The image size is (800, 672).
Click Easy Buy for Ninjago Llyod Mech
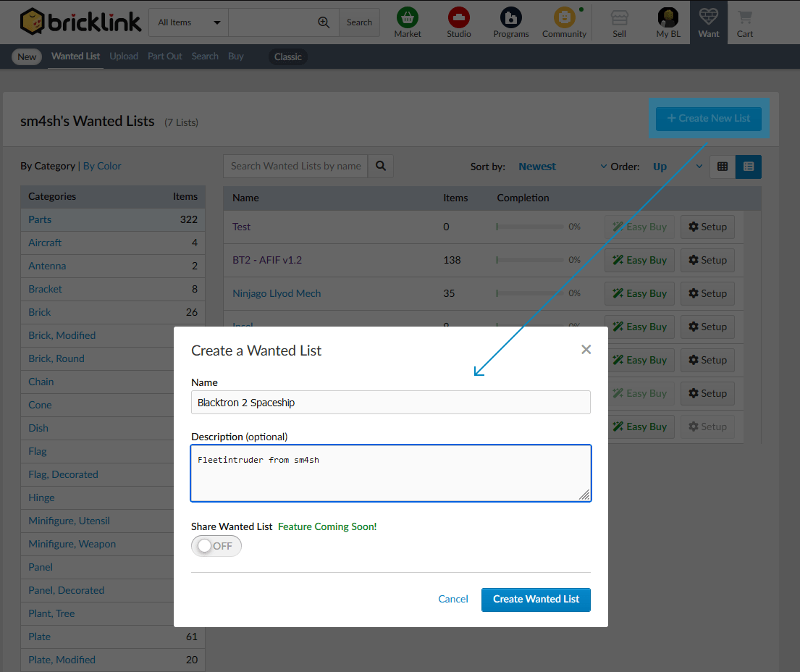pos(640,293)
